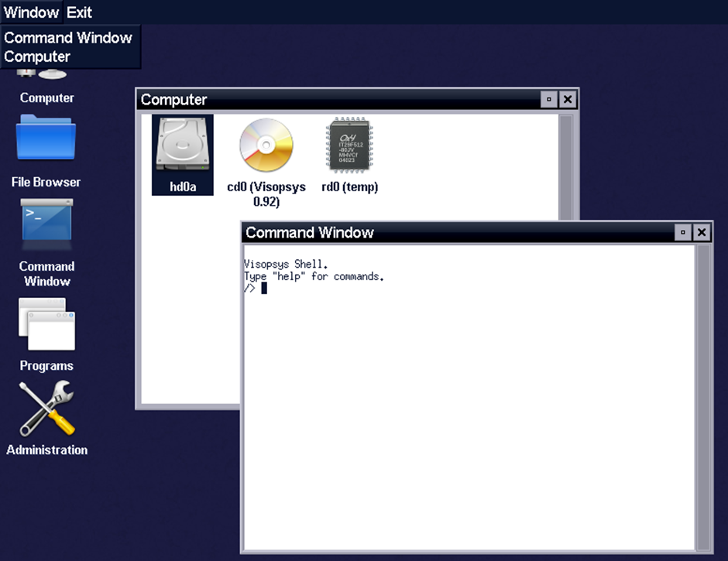Close the Computer window
The width and height of the screenshot is (728, 561).
click(x=568, y=99)
